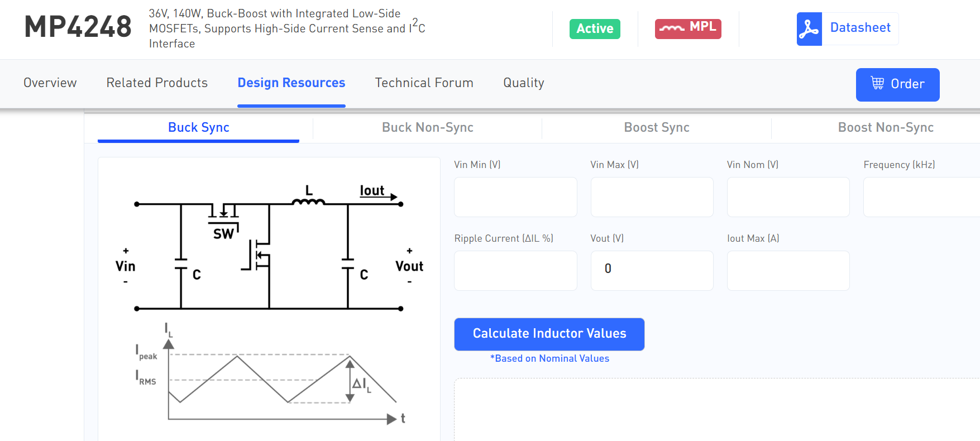Open the Related Products tab
Screen dimensions: 980x441
coord(157,83)
